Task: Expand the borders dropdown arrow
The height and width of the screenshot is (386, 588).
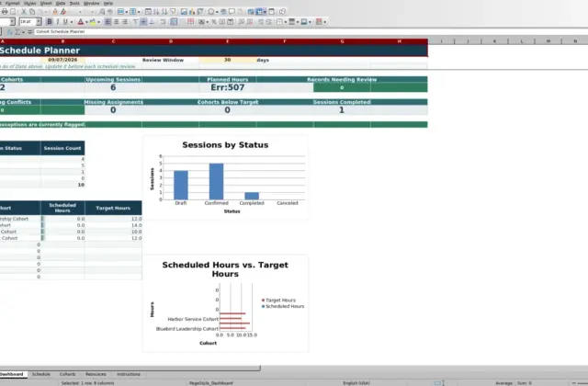Action: point(286,22)
